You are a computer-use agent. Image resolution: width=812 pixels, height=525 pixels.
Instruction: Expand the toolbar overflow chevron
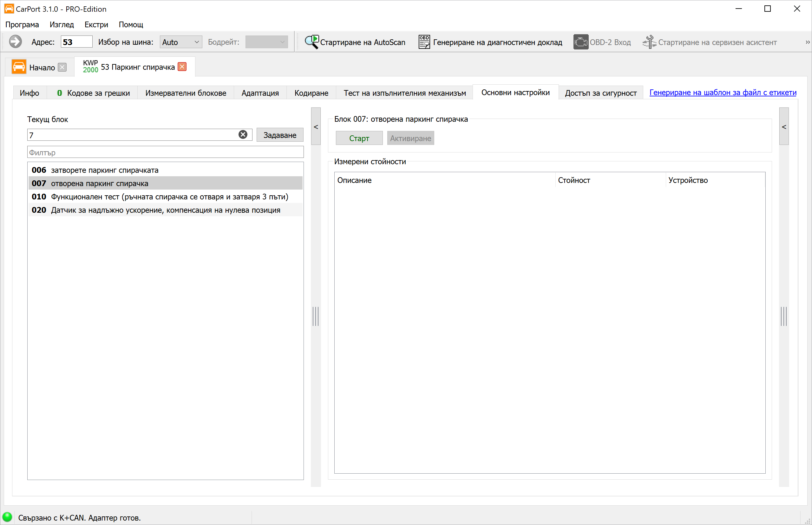(807, 42)
